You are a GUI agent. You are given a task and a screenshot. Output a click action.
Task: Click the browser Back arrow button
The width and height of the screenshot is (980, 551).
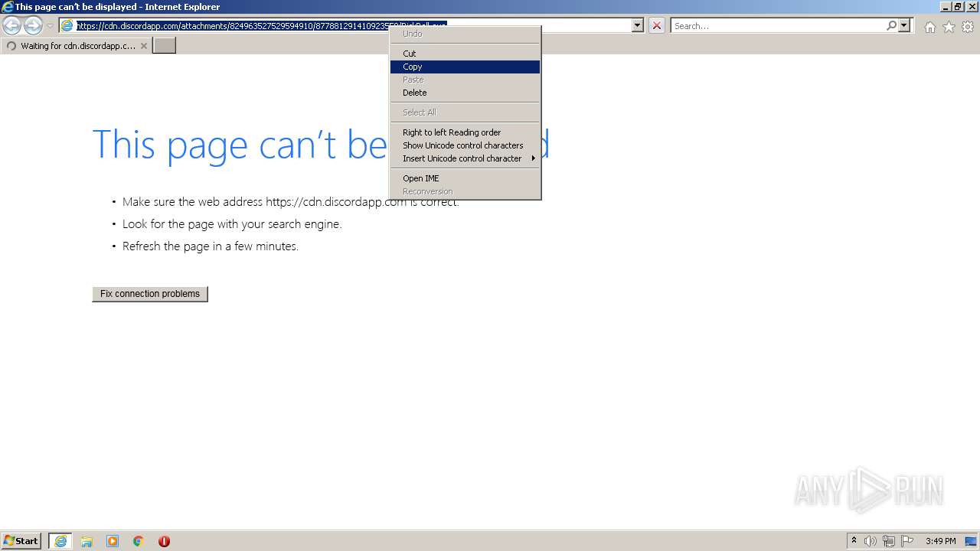pos(11,26)
